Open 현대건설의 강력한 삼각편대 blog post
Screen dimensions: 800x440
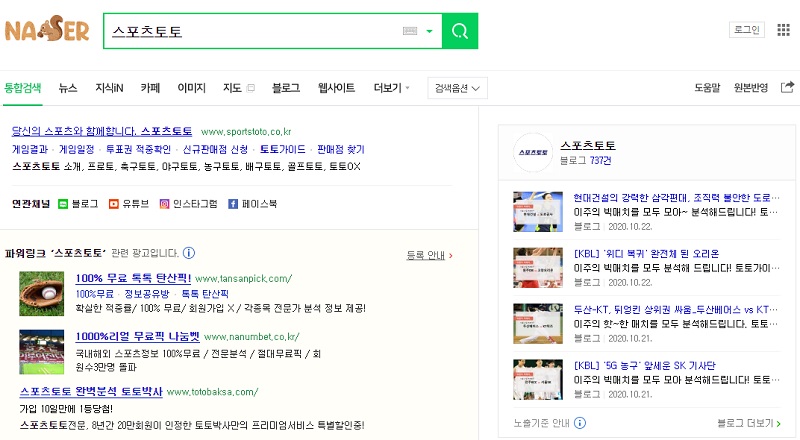click(x=676, y=198)
